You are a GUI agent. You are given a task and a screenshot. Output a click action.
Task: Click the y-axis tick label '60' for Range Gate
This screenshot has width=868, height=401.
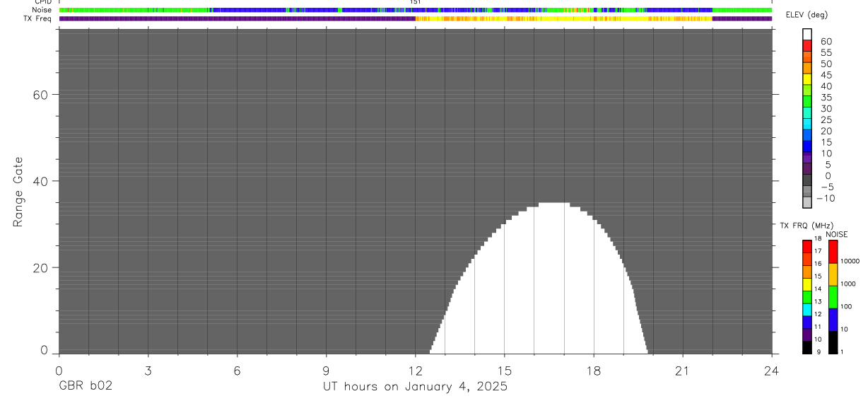coord(42,95)
